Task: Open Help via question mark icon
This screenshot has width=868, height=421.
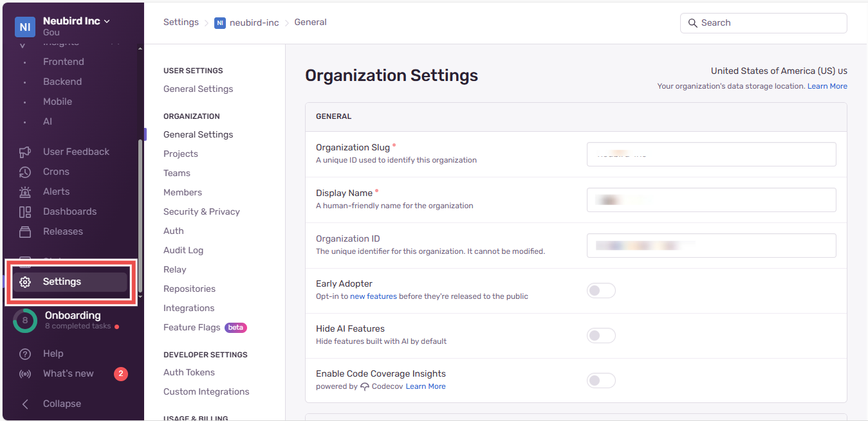Action: [25, 354]
